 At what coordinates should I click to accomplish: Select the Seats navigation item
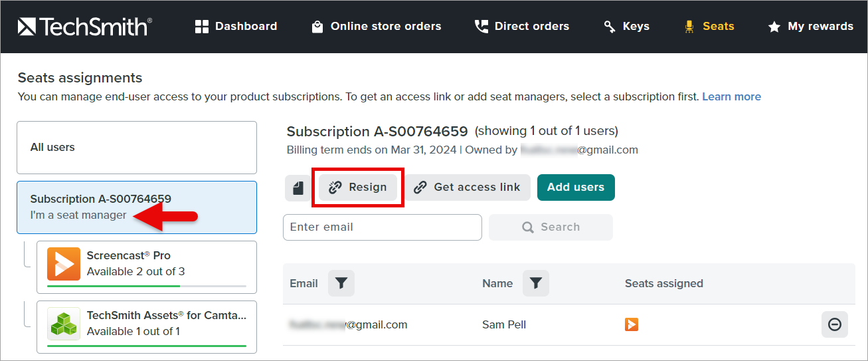pos(709,27)
